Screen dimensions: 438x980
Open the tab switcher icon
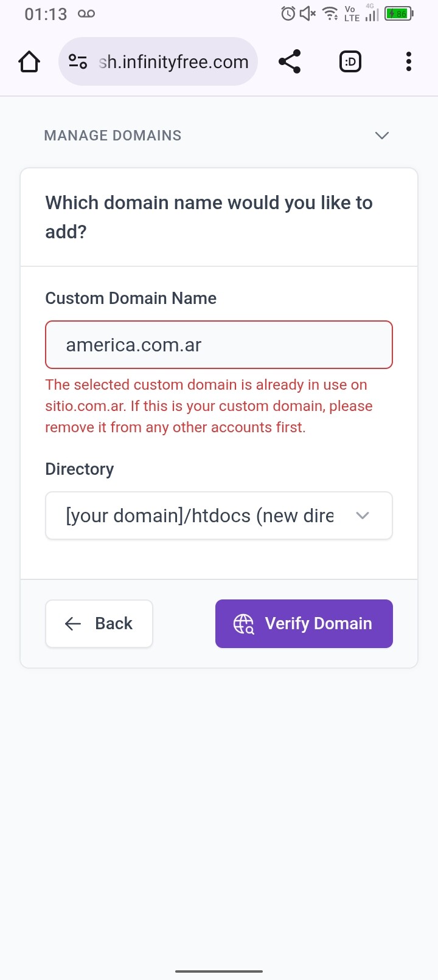350,62
